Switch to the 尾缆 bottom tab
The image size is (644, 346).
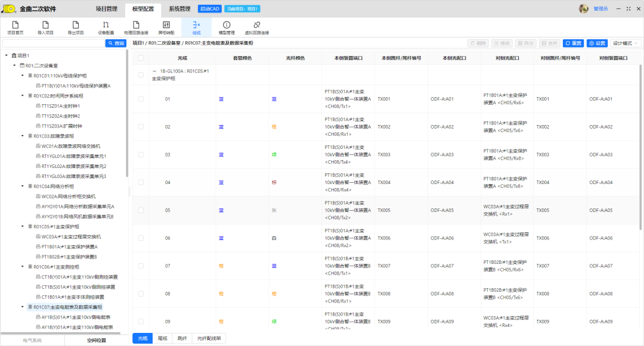pos(162,338)
